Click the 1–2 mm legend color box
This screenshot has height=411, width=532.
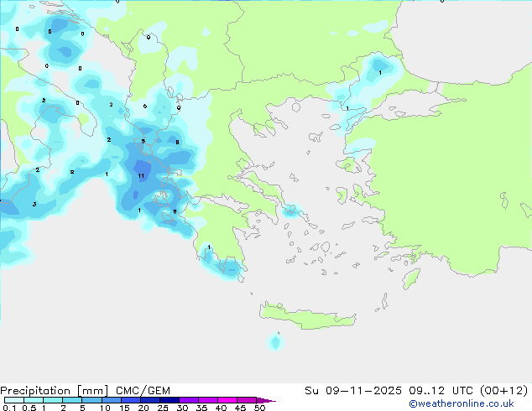(x=53, y=400)
